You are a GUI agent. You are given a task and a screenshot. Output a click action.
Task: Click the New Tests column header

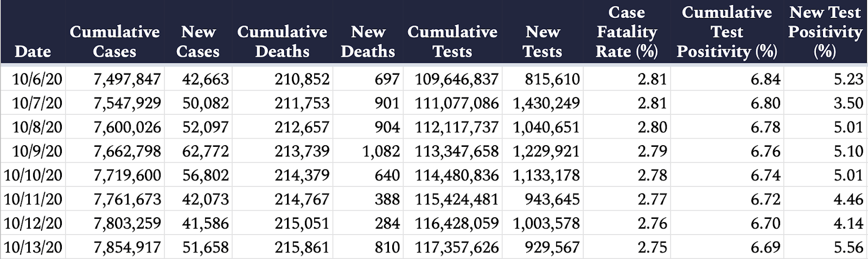(x=542, y=41)
